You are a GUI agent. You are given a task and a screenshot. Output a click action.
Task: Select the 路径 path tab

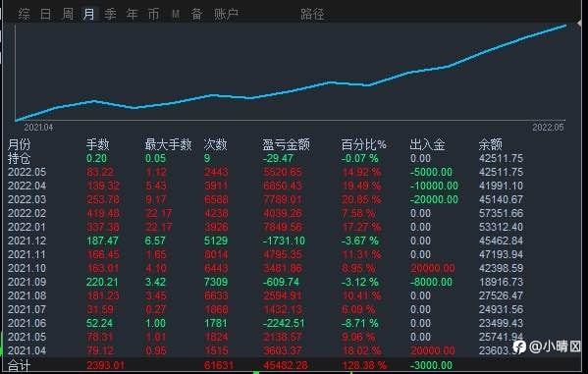pyautogui.click(x=312, y=15)
